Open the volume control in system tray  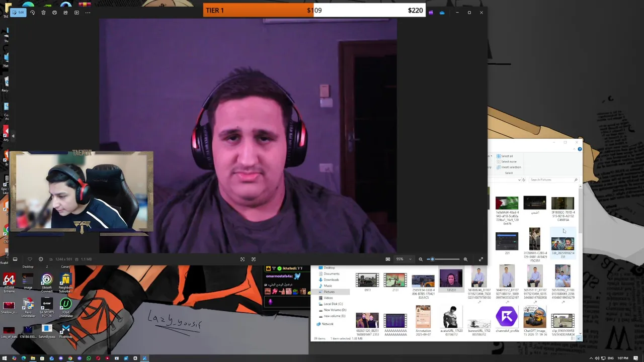[x=597, y=358]
